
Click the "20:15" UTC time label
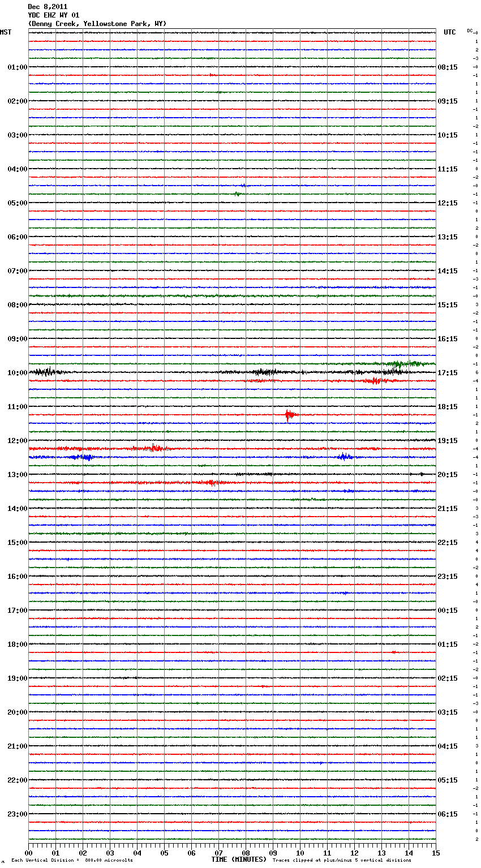448,475
